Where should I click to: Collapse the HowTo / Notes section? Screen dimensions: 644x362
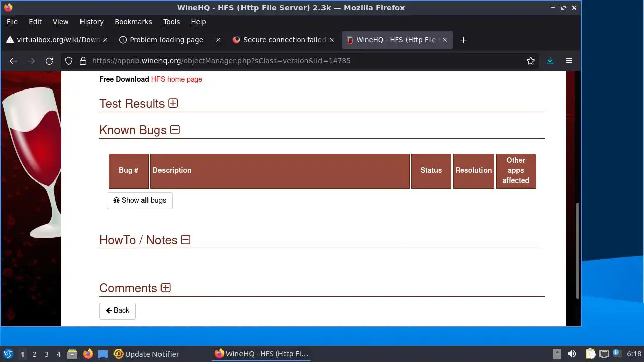pyautogui.click(x=186, y=240)
